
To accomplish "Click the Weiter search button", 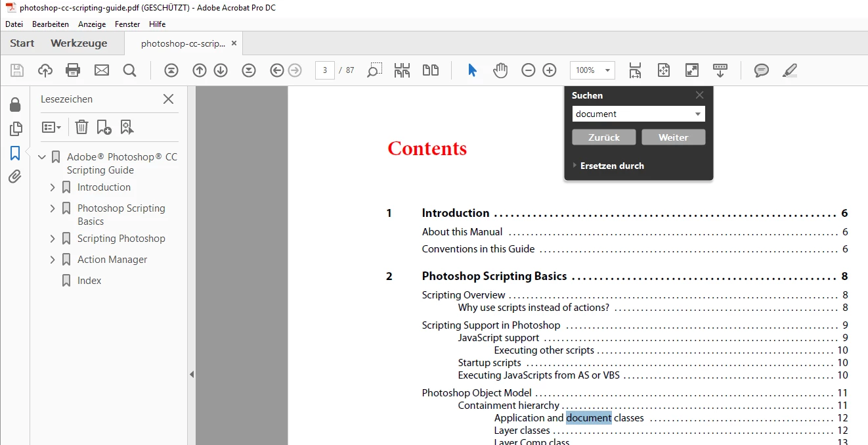I will coord(674,137).
